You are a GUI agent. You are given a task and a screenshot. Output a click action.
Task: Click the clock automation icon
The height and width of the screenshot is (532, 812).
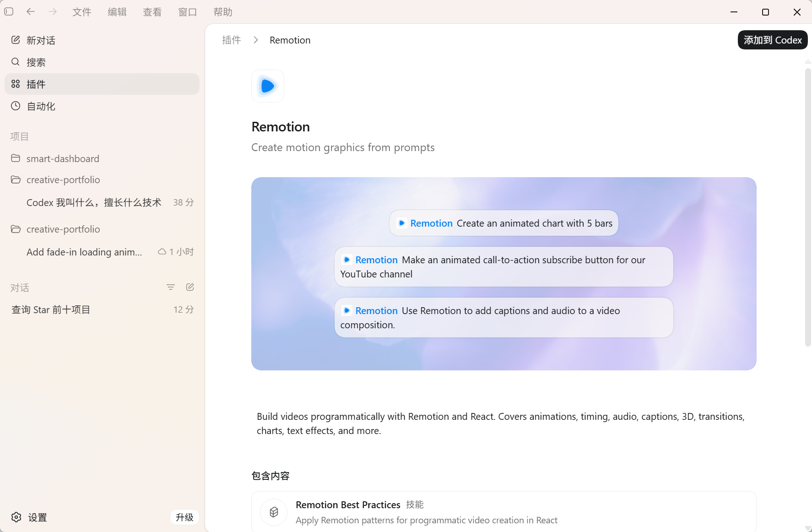point(16,106)
